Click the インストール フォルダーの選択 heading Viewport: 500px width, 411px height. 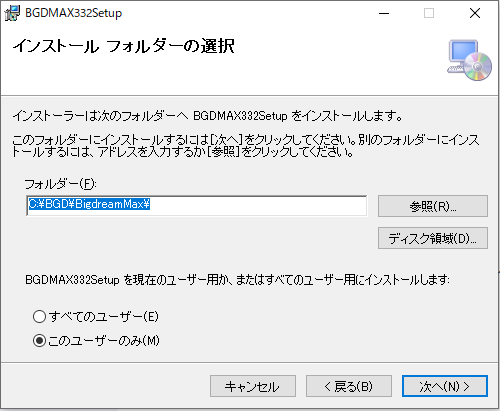click(x=124, y=46)
